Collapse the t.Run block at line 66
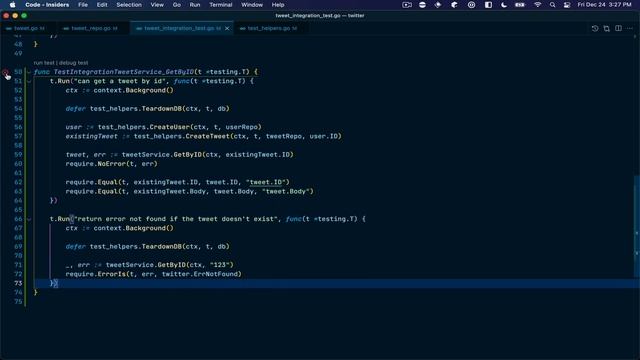Image resolution: width=640 pixels, height=360 pixels. click(x=29, y=219)
